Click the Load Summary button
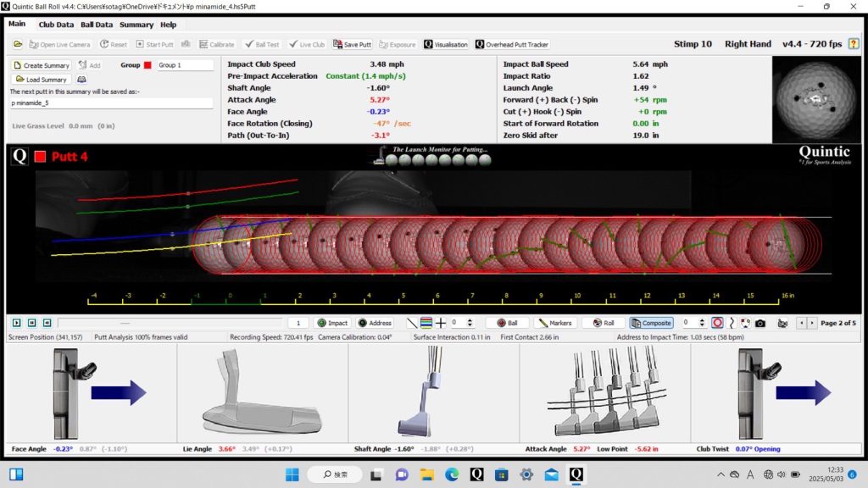Viewport: 868px width, 488px height. coord(41,80)
